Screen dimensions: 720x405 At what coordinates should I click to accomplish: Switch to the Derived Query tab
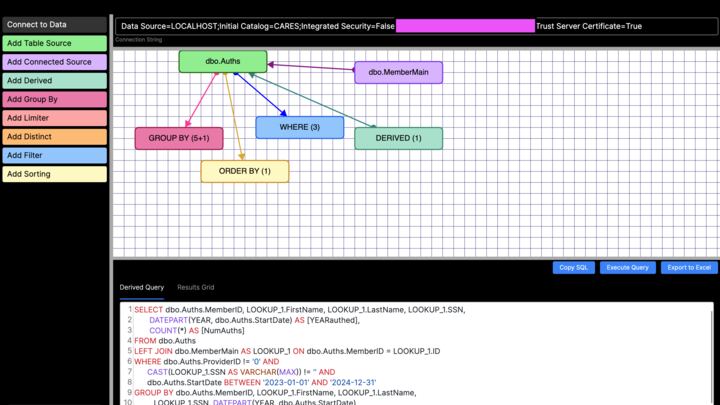[141, 287]
